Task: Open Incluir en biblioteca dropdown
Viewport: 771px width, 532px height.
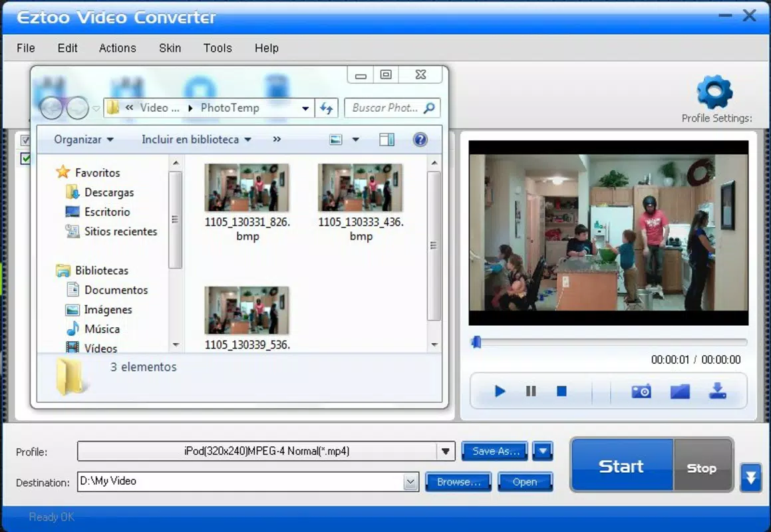Action: point(196,140)
